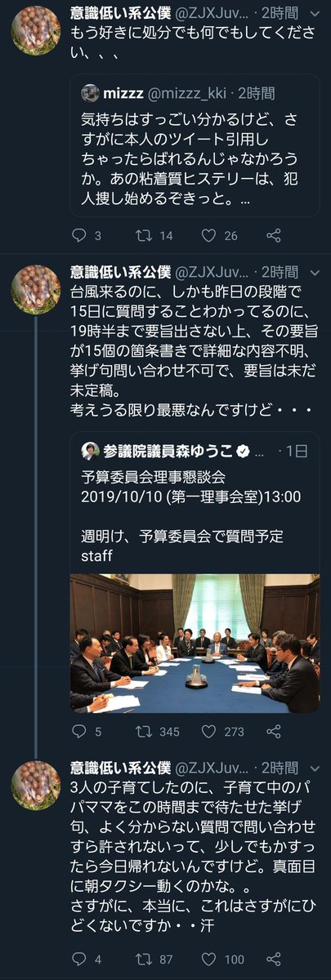The height and width of the screenshot is (980, 331).
Task: View the meeting room photo
Action: pos(195,644)
